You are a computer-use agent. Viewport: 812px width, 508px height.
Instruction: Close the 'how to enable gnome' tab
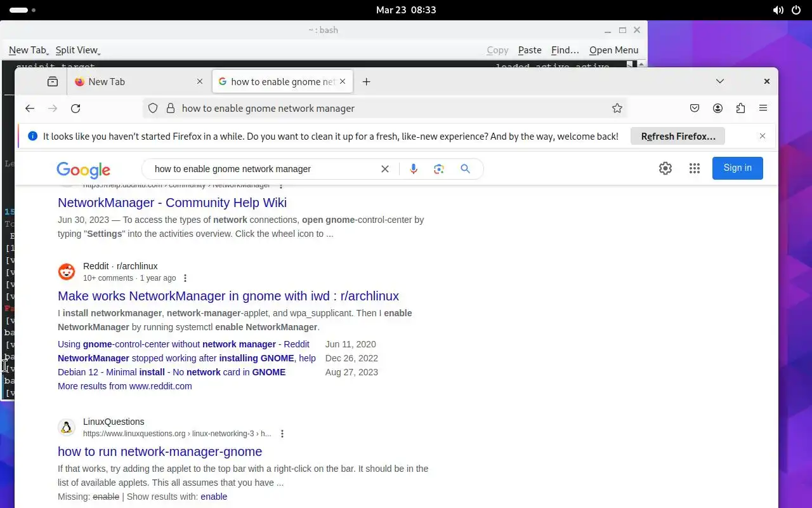[x=343, y=81]
